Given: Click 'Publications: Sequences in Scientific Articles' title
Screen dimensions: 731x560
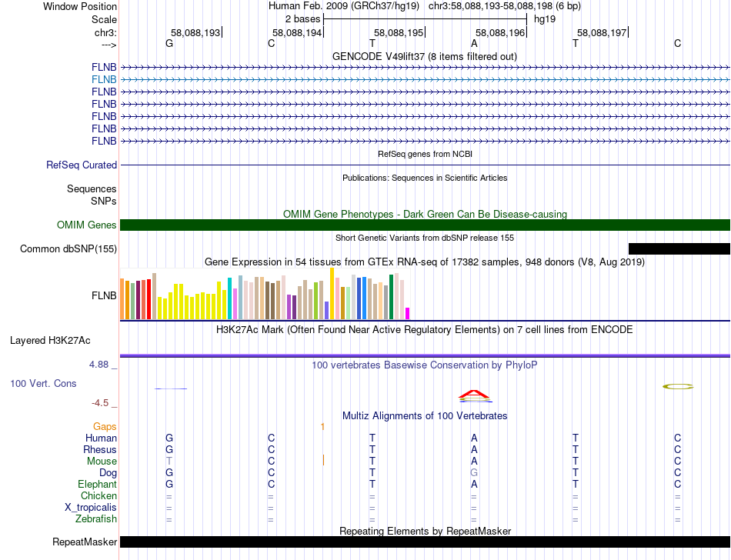Looking at the screenshot, I should click(425, 178).
